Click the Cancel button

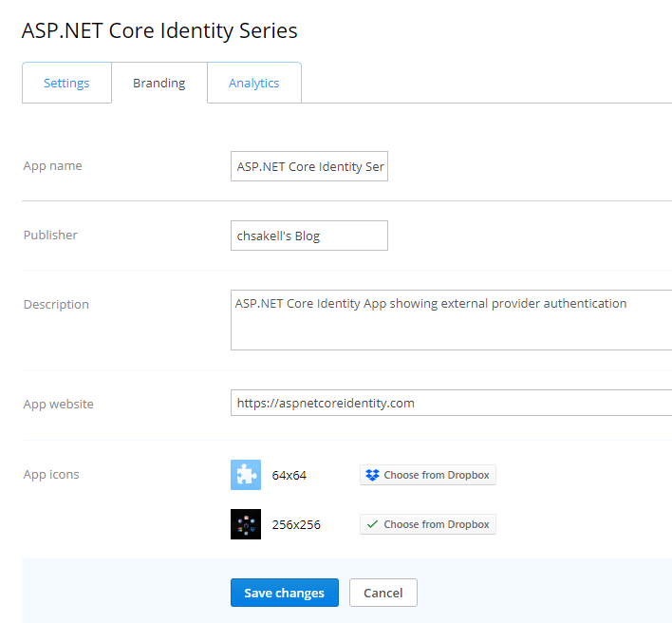(x=383, y=593)
